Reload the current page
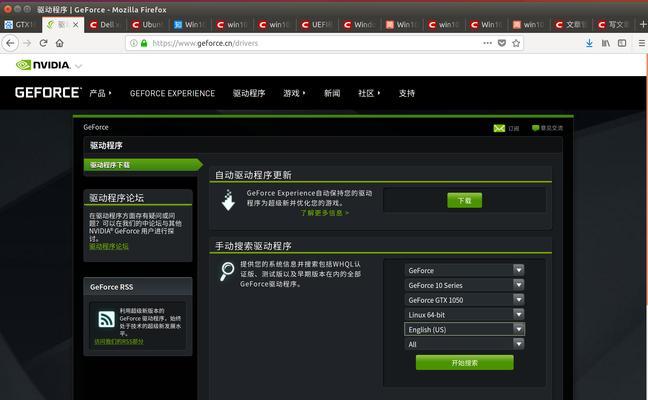The width and height of the screenshot is (648, 400). tap(43, 43)
